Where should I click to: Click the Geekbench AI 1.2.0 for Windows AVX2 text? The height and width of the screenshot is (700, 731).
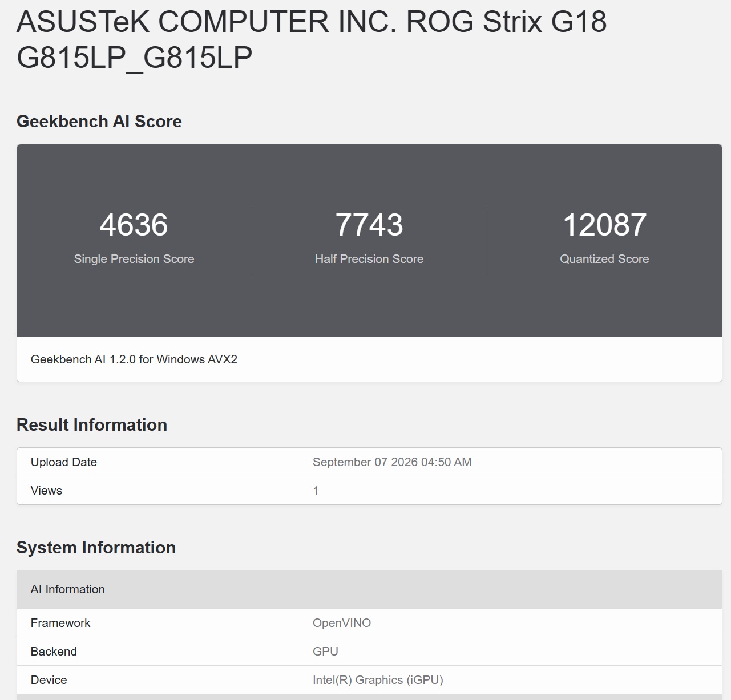(x=134, y=359)
